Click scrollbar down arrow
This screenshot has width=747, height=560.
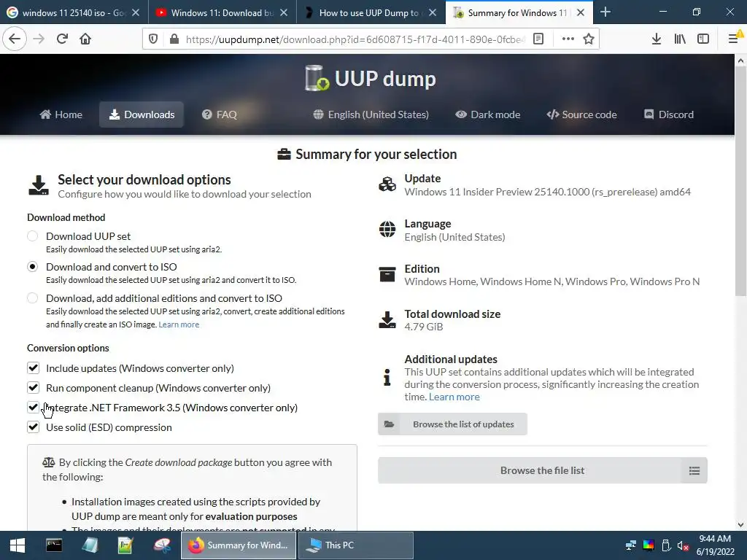[x=740, y=525]
